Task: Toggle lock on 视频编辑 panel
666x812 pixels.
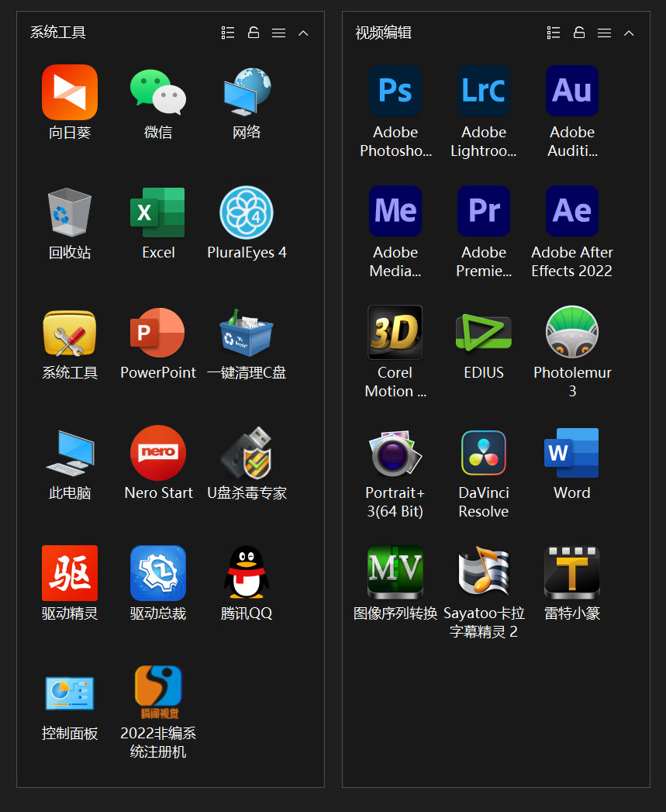Action: [579, 33]
